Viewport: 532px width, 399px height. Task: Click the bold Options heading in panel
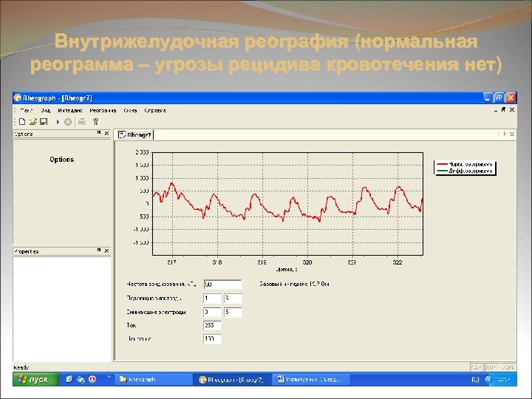click(x=61, y=160)
